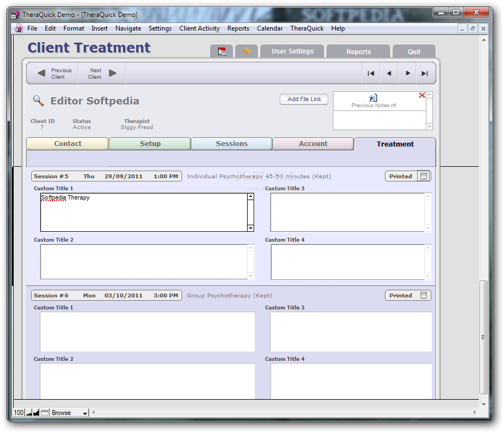Remove file link with red X
This screenshot has height=433, width=504.
click(422, 95)
